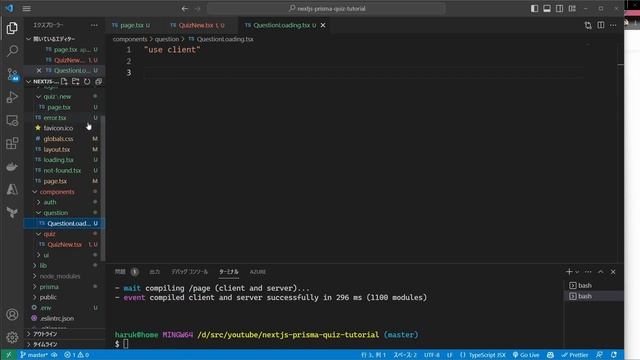Open the Azure view icon
The height and width of the screenshot is (360, 640).
coord(12,189)
